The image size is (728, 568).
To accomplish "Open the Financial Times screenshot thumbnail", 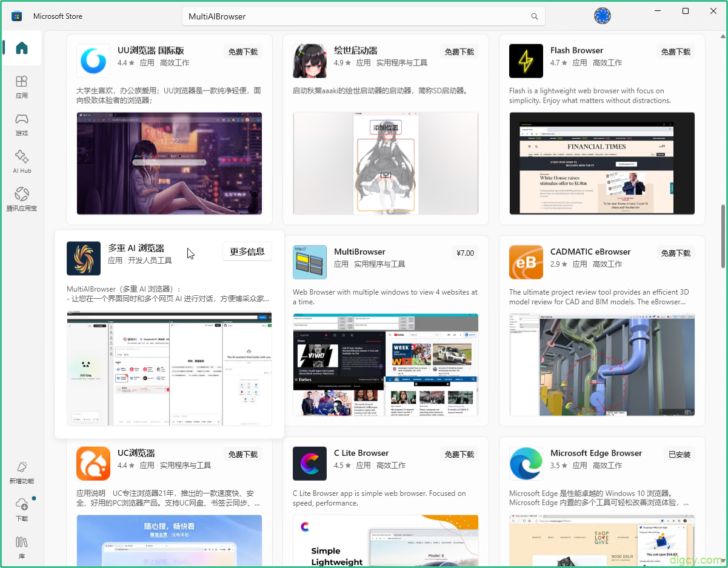I will pos(602,163).
